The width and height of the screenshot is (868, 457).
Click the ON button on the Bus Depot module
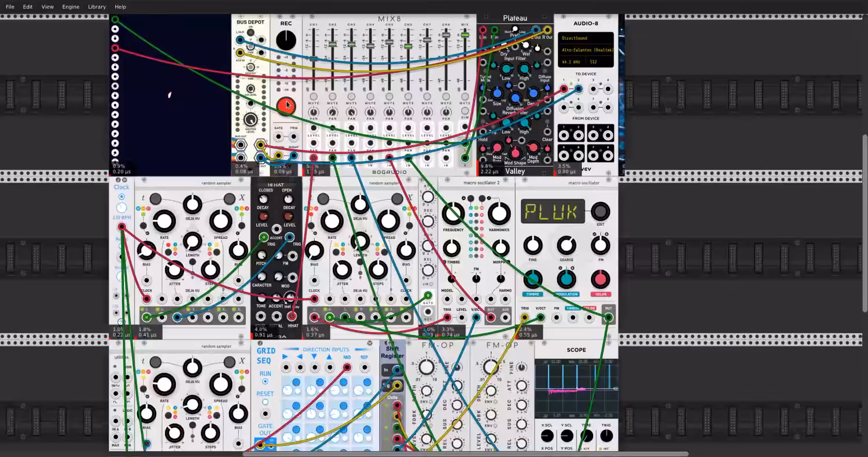251,32
